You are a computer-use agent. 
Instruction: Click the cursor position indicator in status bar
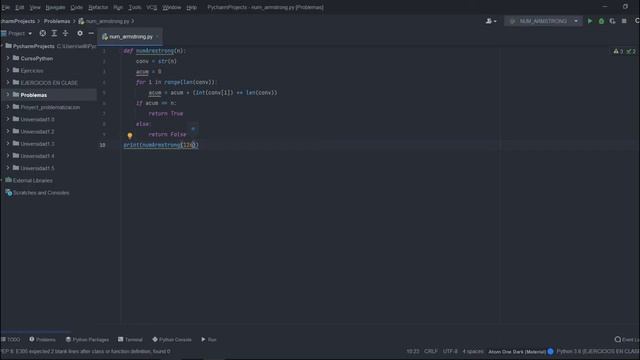click(x=413, y=351)
